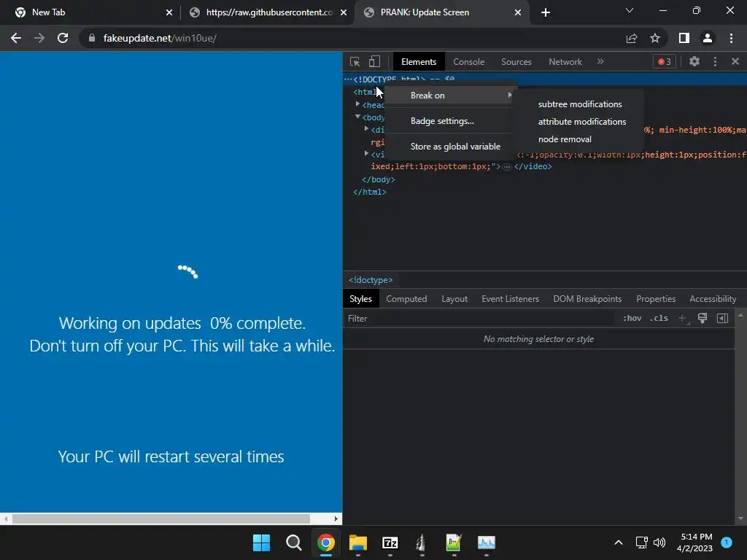Click the styles Filter input field
The width and height of the screenshot is (747, 560).
pos(479,319)
